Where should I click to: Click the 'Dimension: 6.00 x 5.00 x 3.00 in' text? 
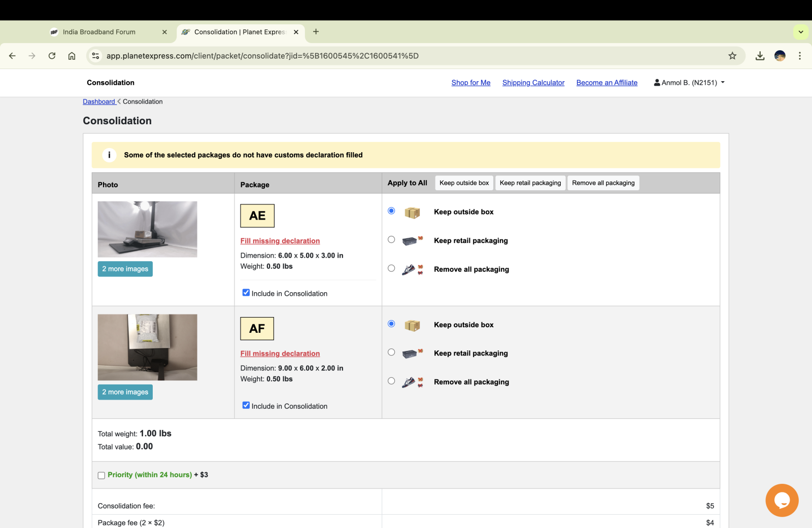click(x=292, y=256)
